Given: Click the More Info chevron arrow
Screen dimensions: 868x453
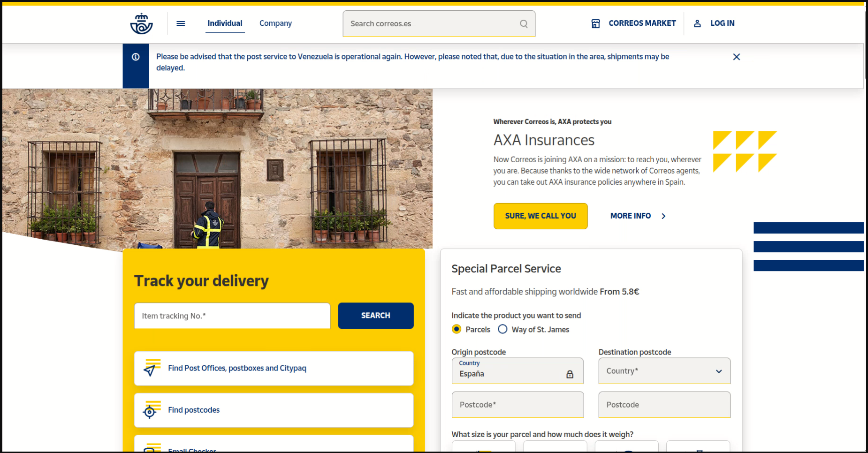Looking at the screenshot, I should (663, 216).
